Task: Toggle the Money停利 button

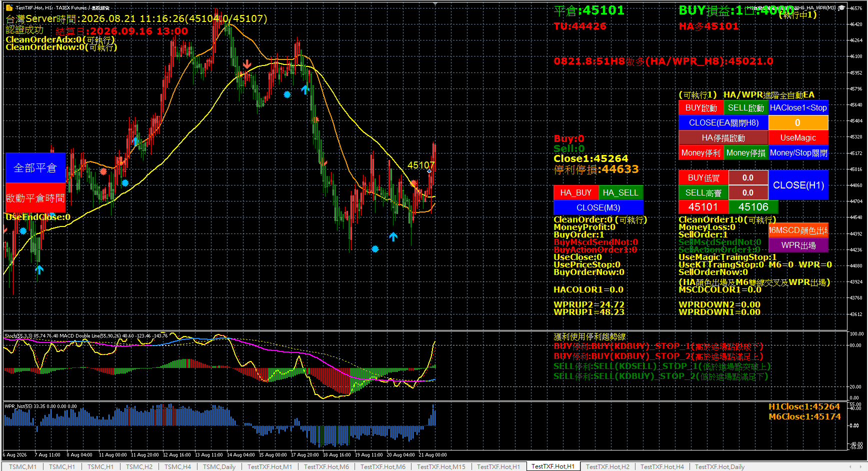Action: tap(701, 152)
